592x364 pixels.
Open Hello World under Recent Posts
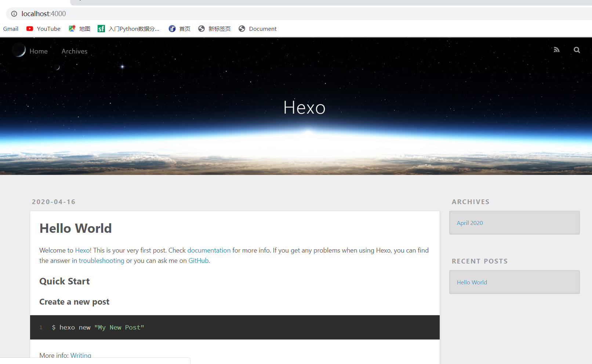pos(472,282)
